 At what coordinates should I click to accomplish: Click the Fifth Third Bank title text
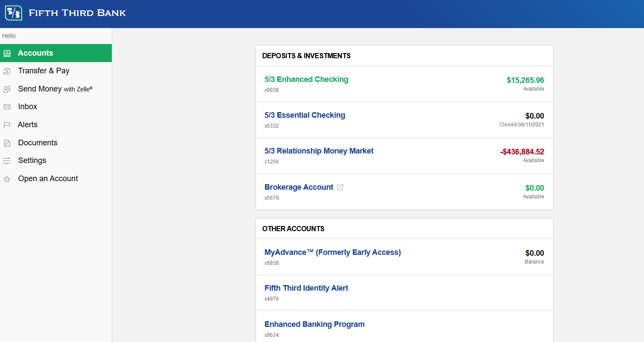coord(77,13)
